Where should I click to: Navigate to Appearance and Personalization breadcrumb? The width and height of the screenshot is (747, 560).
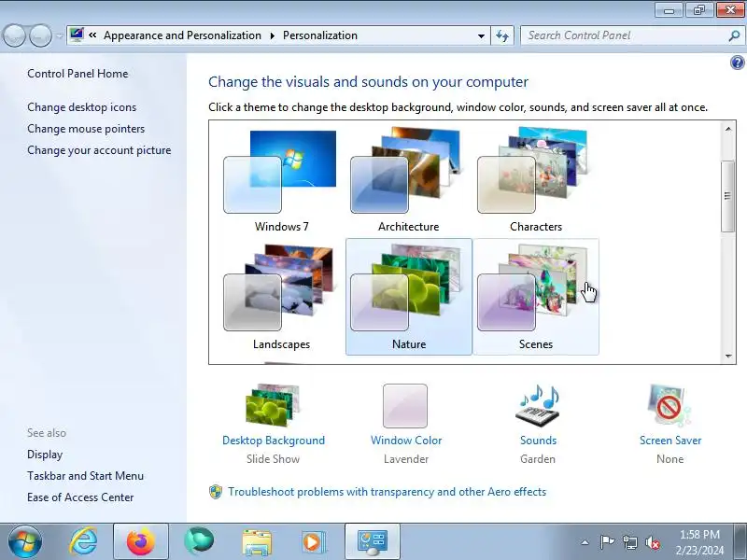pos(182,35)
